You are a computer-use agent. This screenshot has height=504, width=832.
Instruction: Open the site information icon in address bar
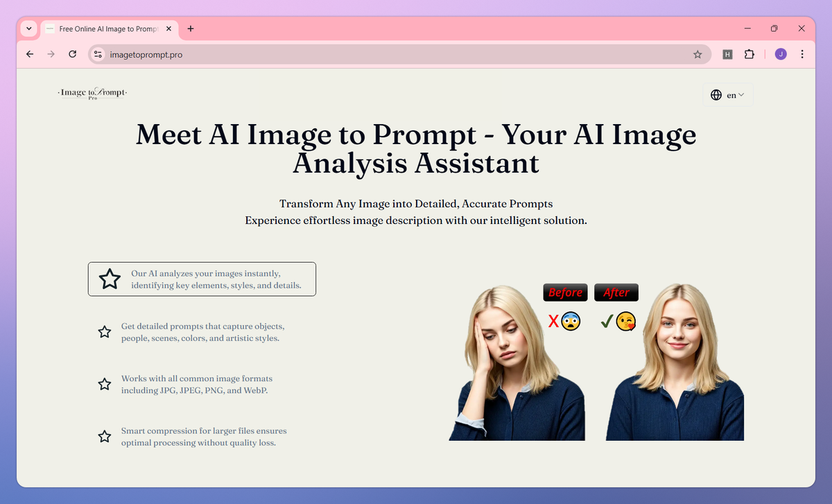(x=97, y=53)
